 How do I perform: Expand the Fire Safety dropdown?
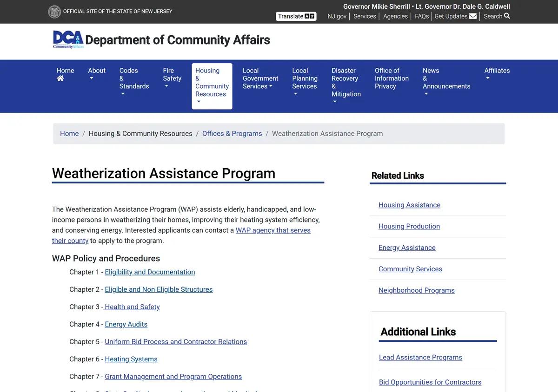pos(166,86)
